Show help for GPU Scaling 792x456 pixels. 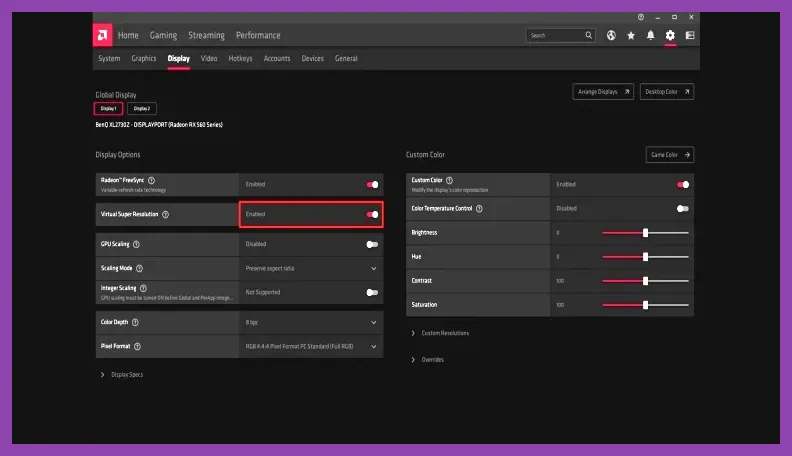tap(136, 244)
